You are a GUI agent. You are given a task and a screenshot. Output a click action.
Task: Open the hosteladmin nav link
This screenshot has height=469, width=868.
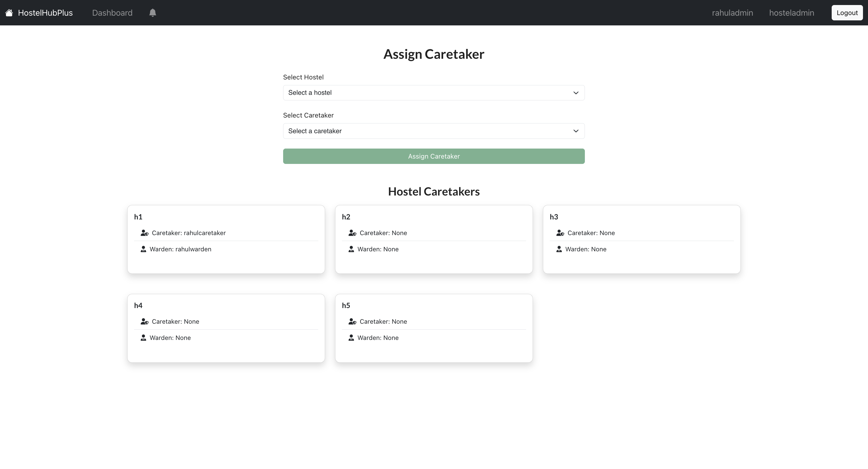[x=792, y=13]
